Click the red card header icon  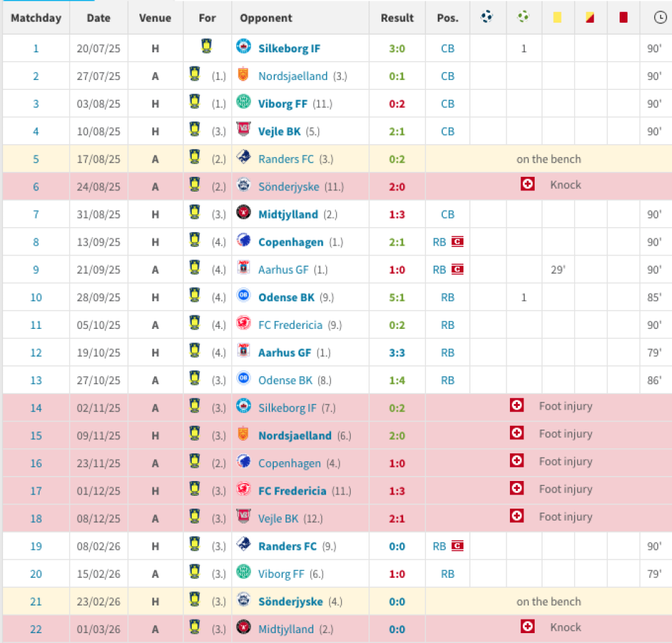click(623, 18)
